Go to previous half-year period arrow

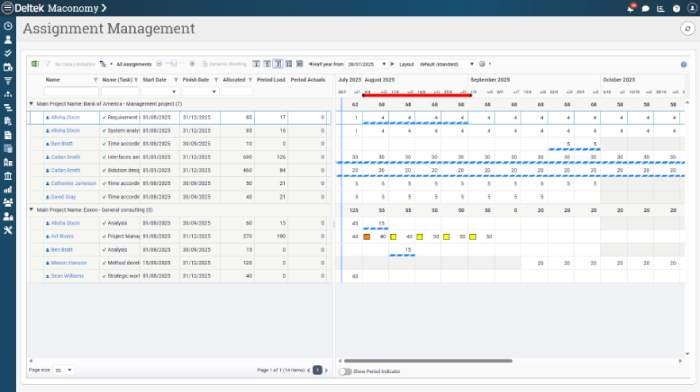[310, 64]
